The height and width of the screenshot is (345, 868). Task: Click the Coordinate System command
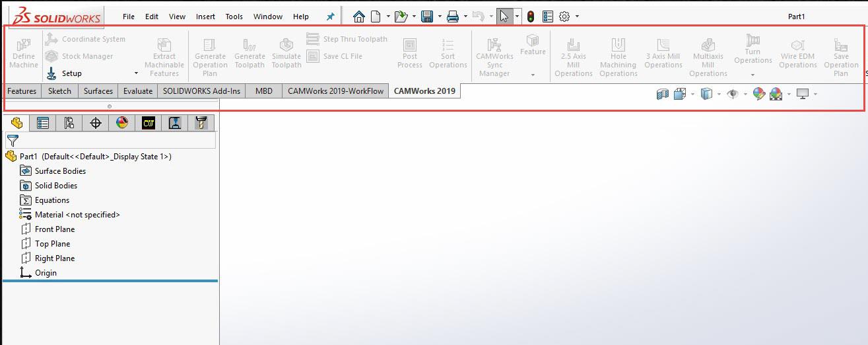(85, 39)
